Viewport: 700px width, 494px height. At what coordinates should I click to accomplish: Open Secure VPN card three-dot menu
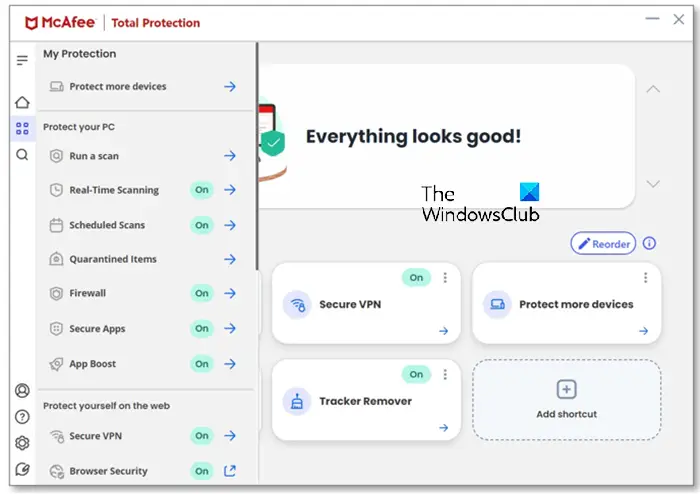[445, 278]
